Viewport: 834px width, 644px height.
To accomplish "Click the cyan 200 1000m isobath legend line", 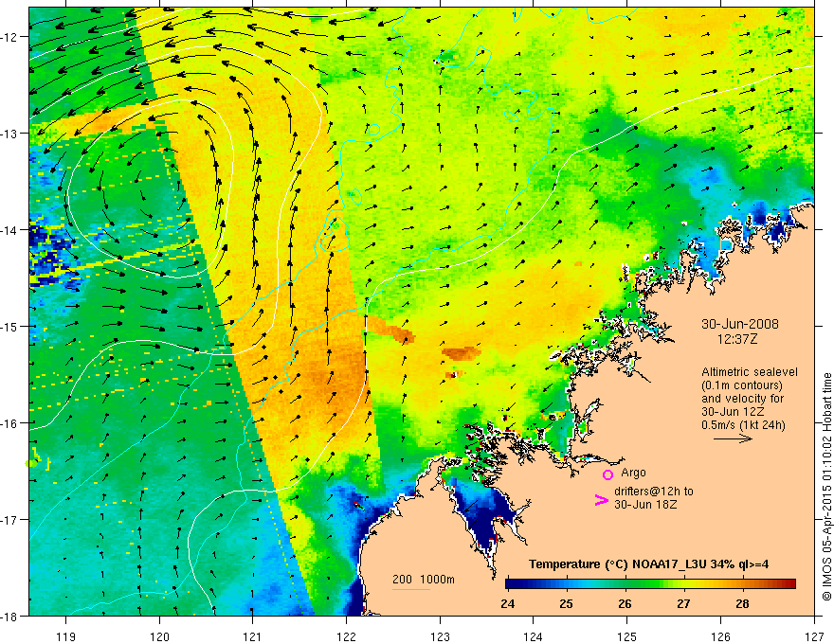I will pyautogui.click(x=411, y=589).
